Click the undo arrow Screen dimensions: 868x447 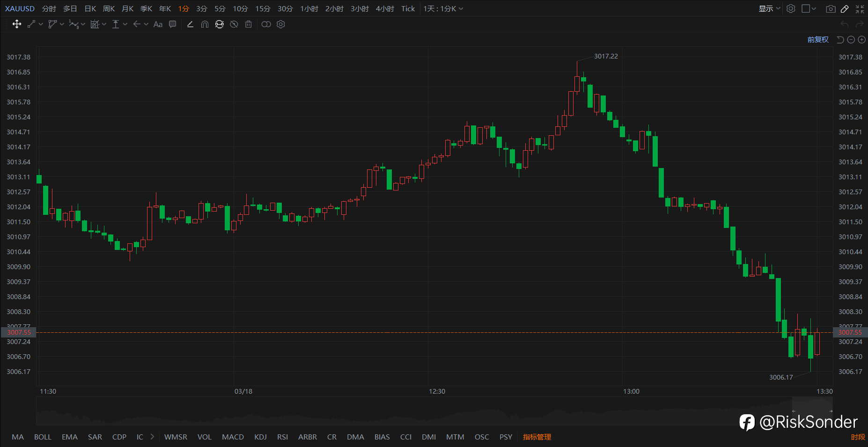(845, 24)
